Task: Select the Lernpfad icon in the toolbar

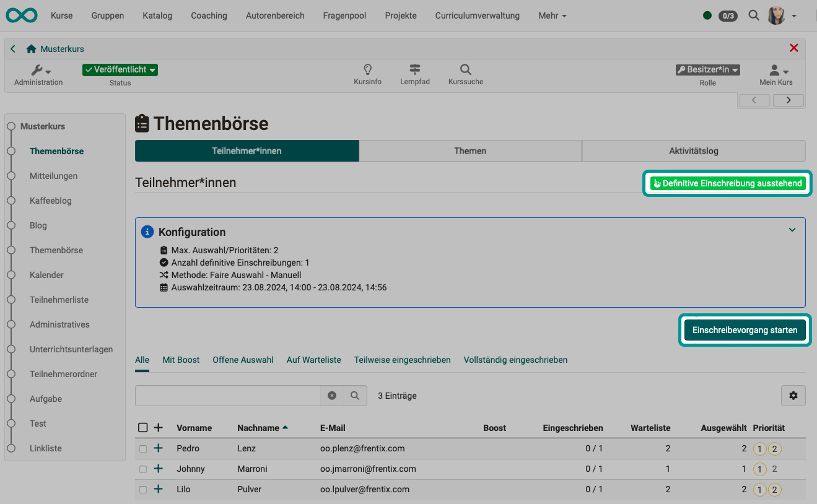Action: coord(415,70)
